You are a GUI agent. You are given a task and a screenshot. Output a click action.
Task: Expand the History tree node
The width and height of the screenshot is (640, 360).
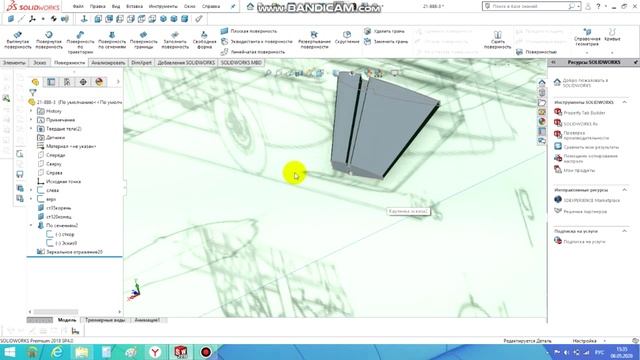[x=31, y=111]
